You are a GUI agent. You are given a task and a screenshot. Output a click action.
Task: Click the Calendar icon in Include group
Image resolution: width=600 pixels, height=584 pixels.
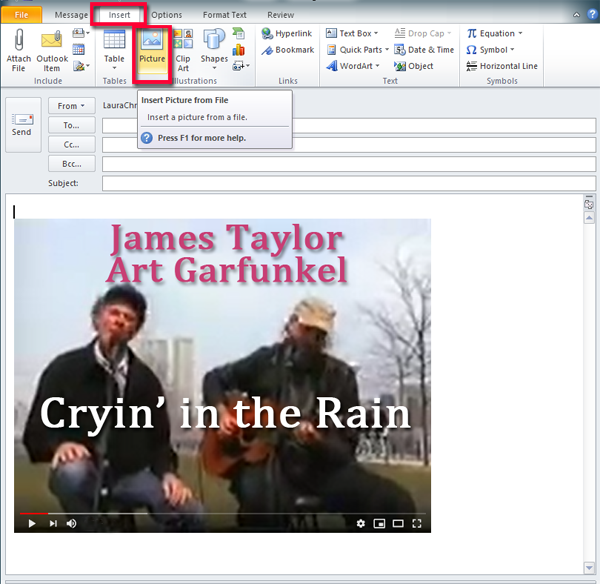pos(78,49)
